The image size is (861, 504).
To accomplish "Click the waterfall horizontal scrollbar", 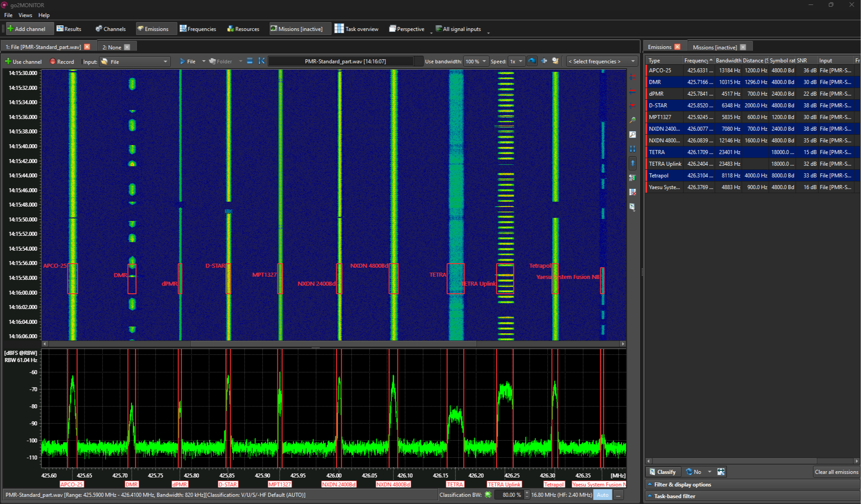I will tap(334, 344).
